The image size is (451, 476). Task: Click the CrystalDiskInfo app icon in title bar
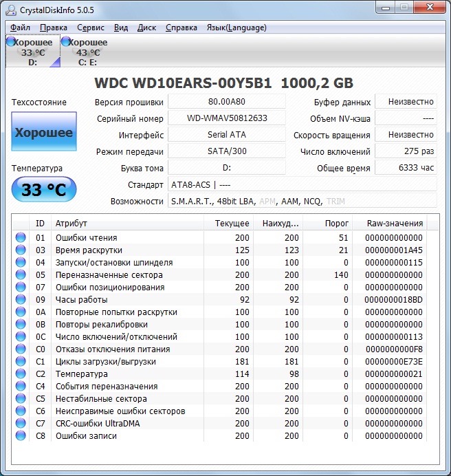pos(11,10)
